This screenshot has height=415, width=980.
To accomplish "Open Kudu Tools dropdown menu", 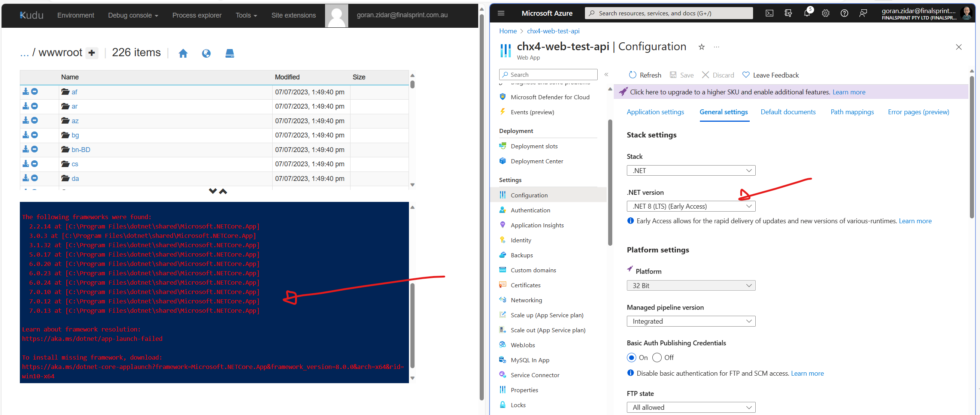I will pos(246,15).
